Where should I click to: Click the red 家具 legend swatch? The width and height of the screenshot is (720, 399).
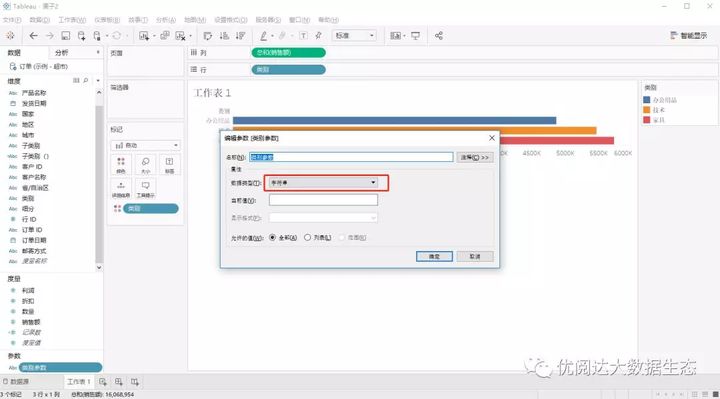coord(647,120)
